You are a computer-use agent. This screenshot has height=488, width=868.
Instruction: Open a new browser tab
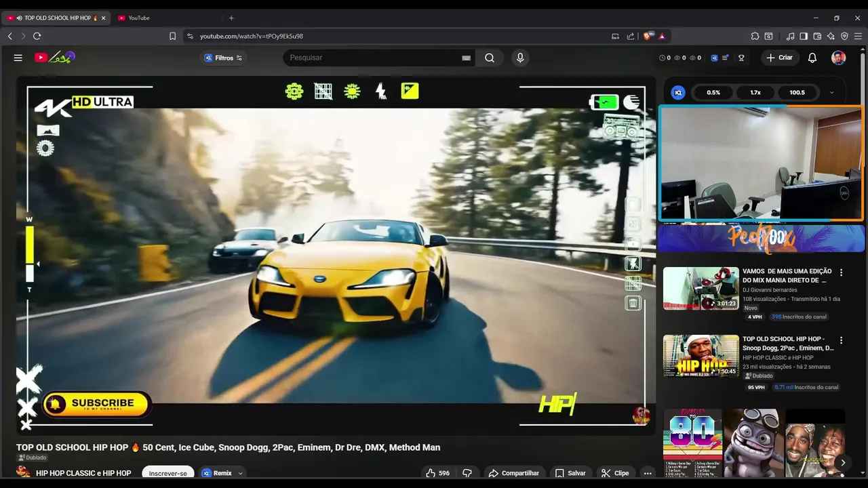tap(231, 18)
